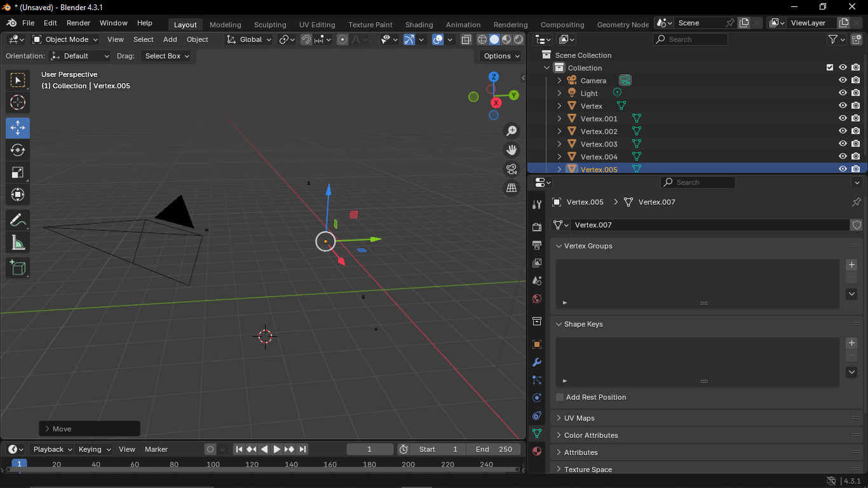The width and height of the screenshot is (868, 488).
Task: Switch perspective/orthographic grid icon
Action: (x=512, y=188)
